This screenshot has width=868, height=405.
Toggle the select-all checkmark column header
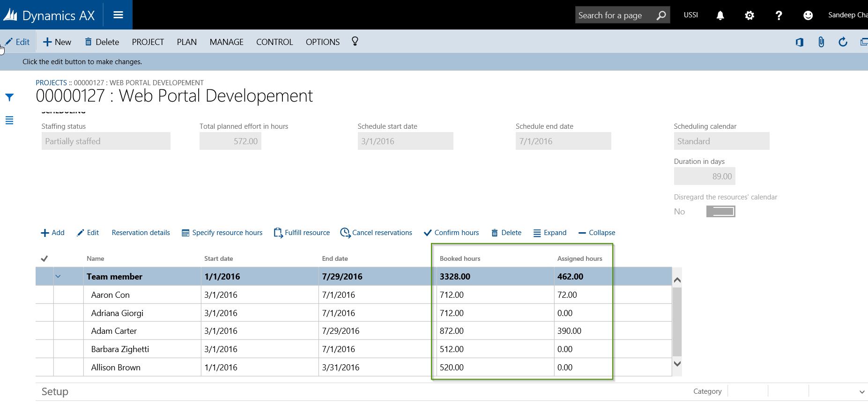click(45, 258)
